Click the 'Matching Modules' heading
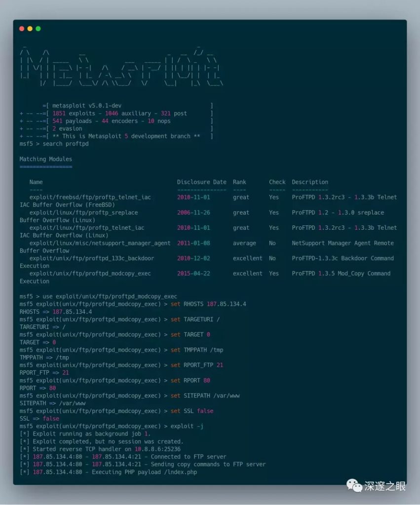This screenshot has height=505, width=420. pyautogui.click(x=46, y=159)
